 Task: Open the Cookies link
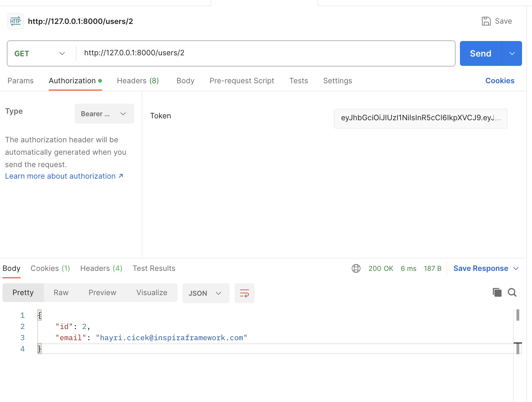(500, 81)
